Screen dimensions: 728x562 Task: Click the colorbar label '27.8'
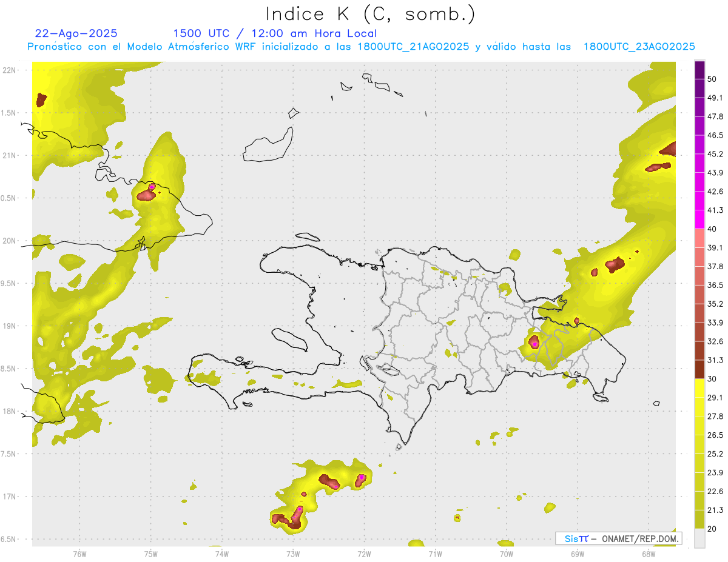(715, 416)
